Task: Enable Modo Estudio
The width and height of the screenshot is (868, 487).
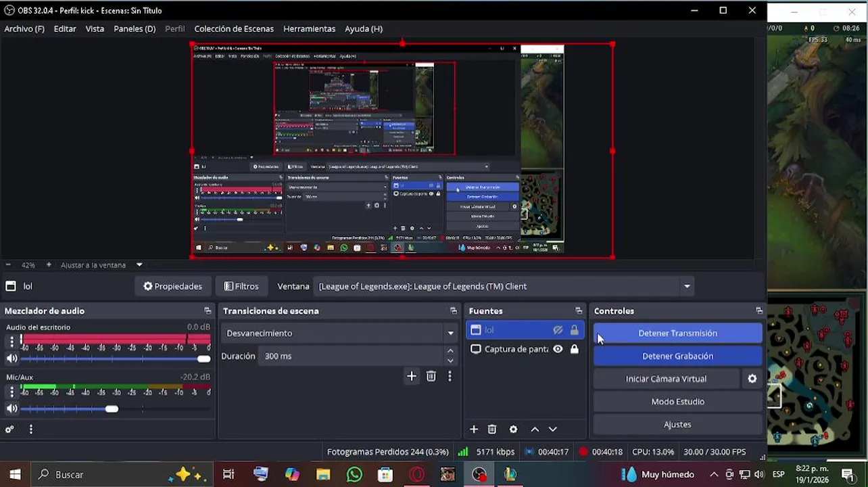Action: click(677, 402)
